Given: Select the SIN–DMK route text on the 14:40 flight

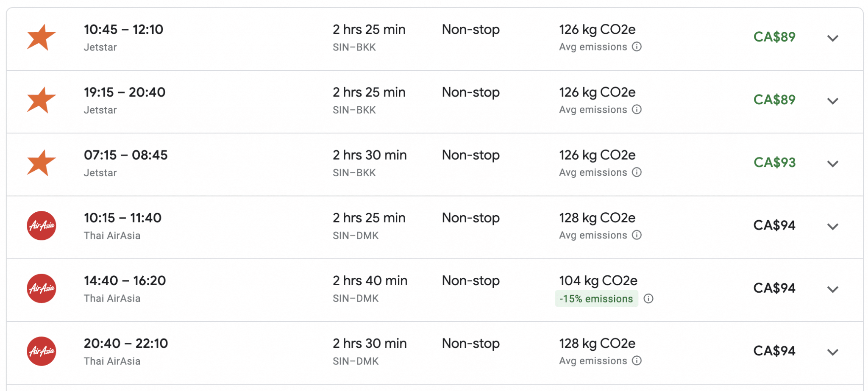Looking at the screenshot, I should coord(355,298).
